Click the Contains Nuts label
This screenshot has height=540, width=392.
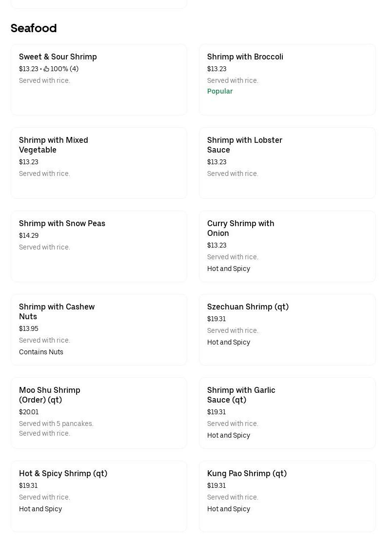click(x=41, y=352)
